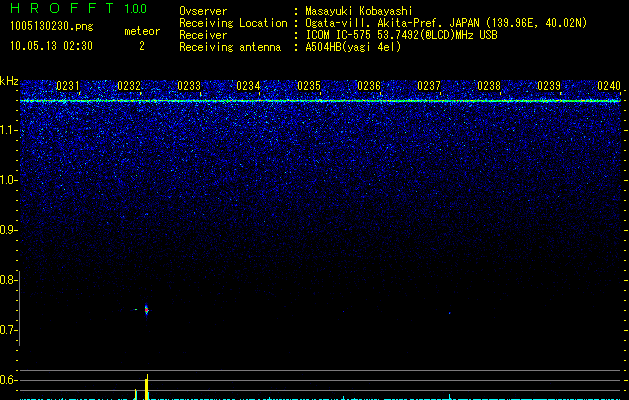The height and width of the screenshot is (400, 629).
Task: Click the 0235 time marker
Action: 309,86
